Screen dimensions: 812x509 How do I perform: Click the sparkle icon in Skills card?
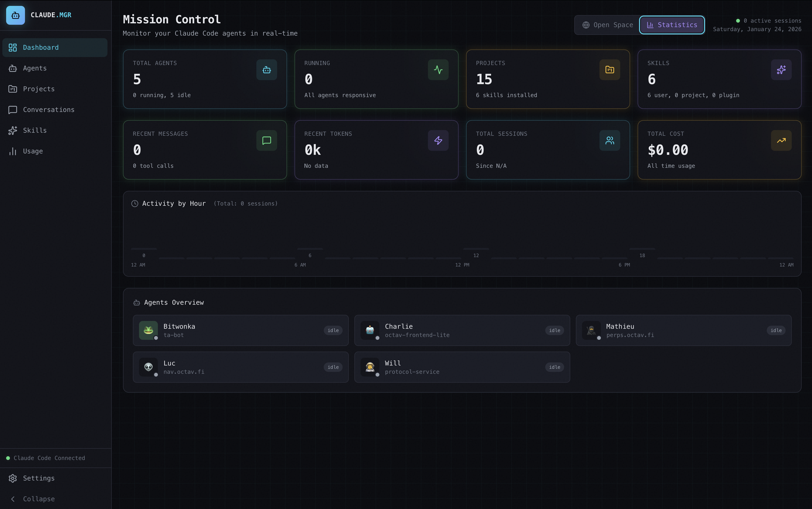[x=781, y=70]
